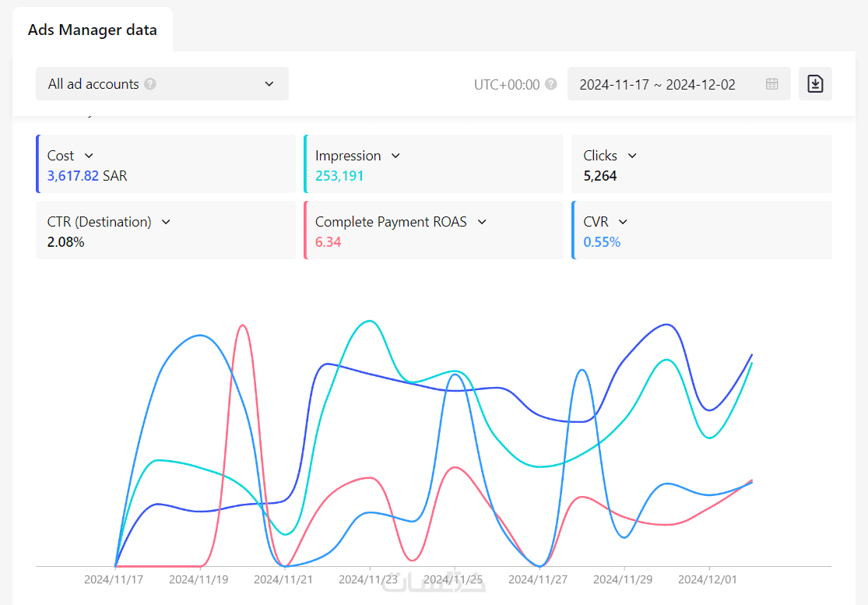
Task: Expand the All ad accounts dropdown
Action: [x=269, y=84]
